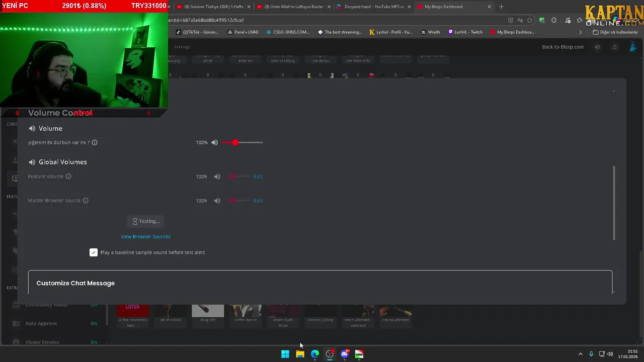Select reyna ultimate sound thumbnail
Image resolution: width=644 pixels, height=362 pixels.
(x=395, y=311)
